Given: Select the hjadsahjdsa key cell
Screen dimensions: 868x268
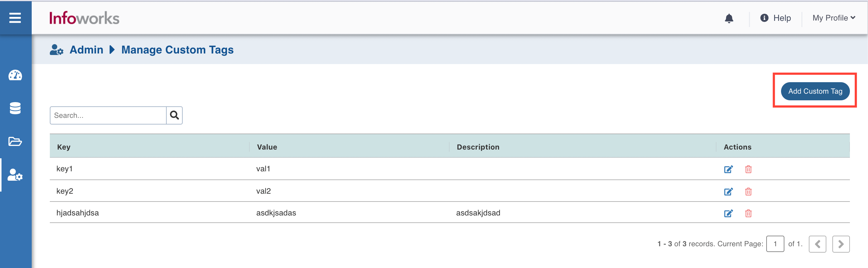Looking at the screenshot, I should click(78, 213).
